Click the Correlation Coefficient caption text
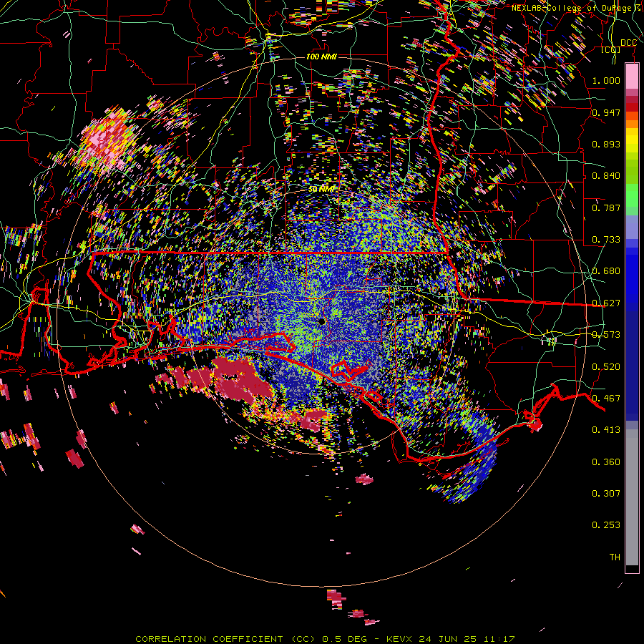The width and height of the screenshot is (644, 644). pyautogui.click(x=325, y=639)
